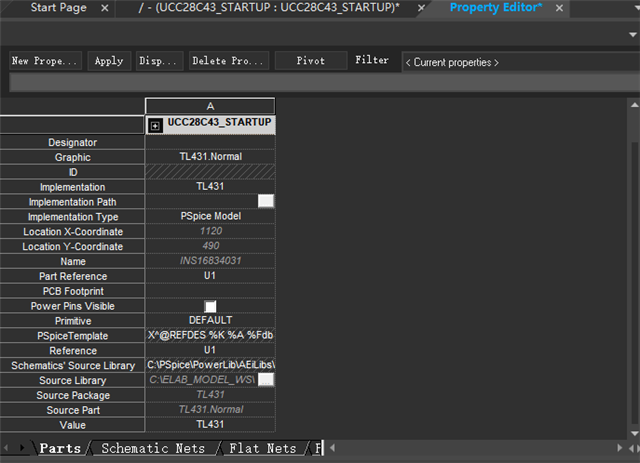The image size is (640, 463).
Task: Select the Value row header
Action: coord(72,425)
